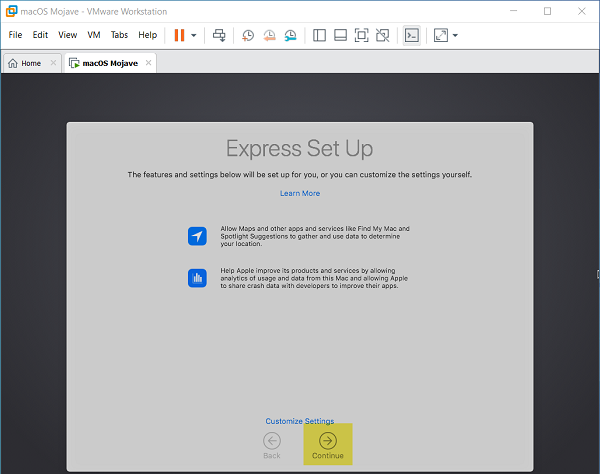
Task: Take a snapshot of the virtual machine
Action: click(248, 35)
